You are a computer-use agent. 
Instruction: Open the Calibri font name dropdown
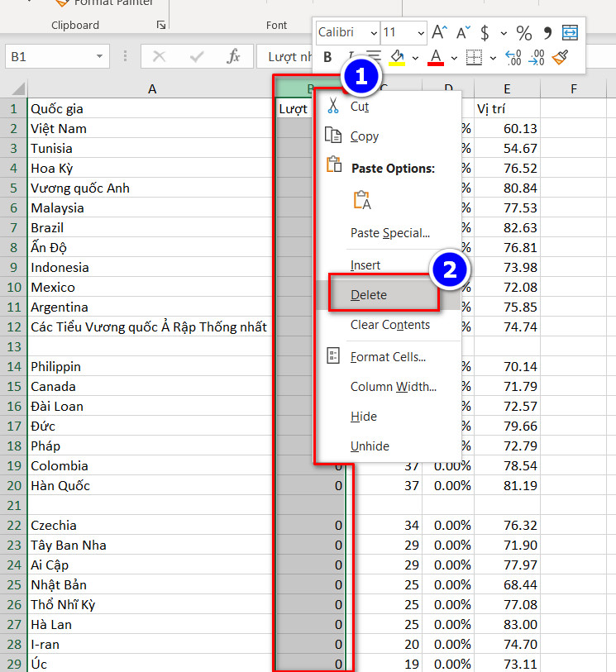(x=374, y=33)
